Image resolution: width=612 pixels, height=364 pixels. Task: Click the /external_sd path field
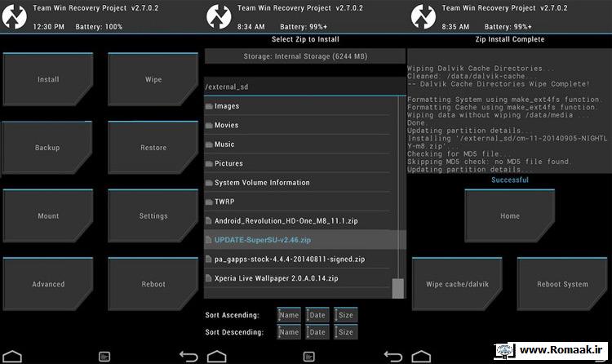tap(305, 87)
